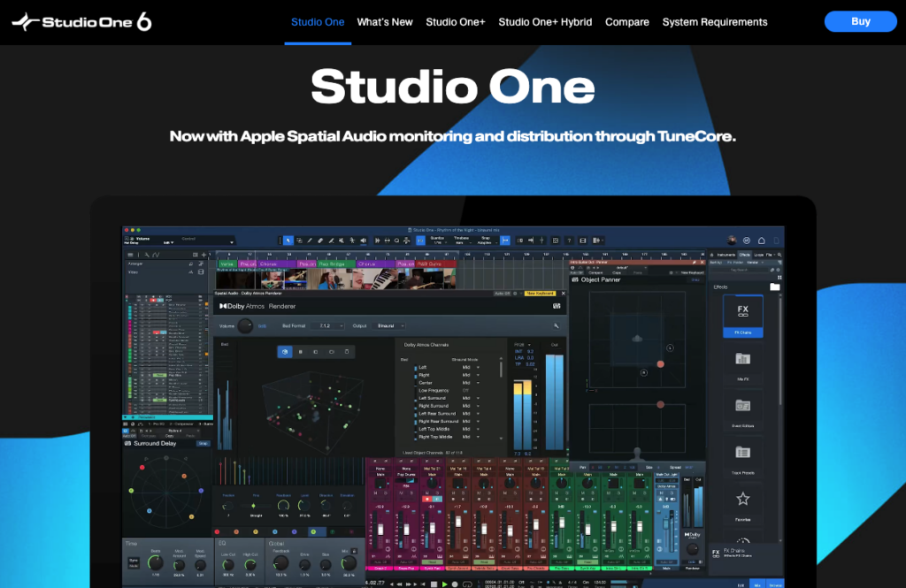
Task: Click the user avatar icon in toolbar
Action: (x=732, y=241)
